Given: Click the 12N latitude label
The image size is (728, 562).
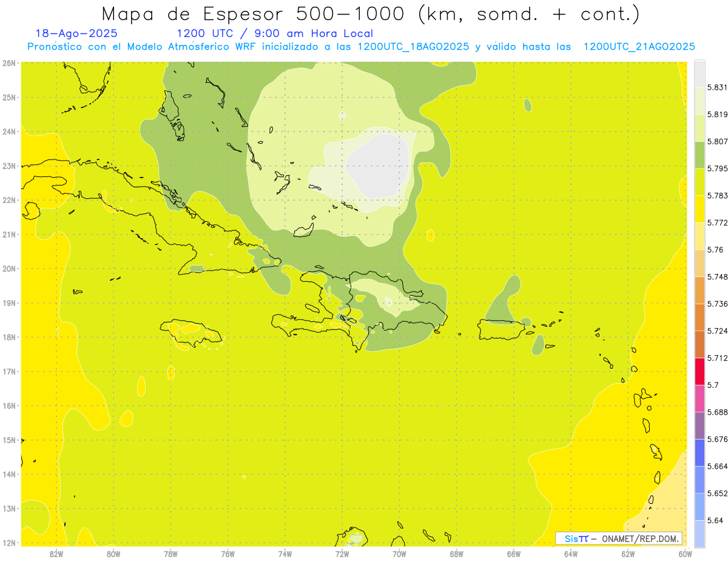Looking at the screenshot, I should [8, 543].
